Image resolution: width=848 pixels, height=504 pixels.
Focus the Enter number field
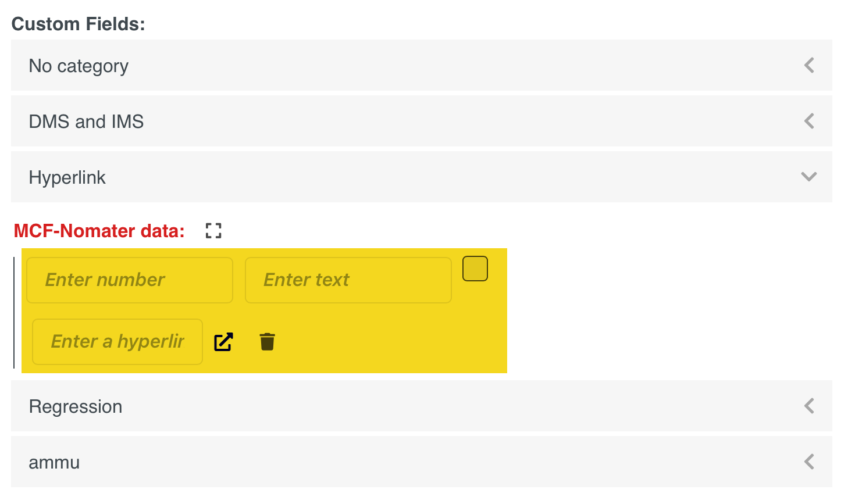tap(129, 280)
